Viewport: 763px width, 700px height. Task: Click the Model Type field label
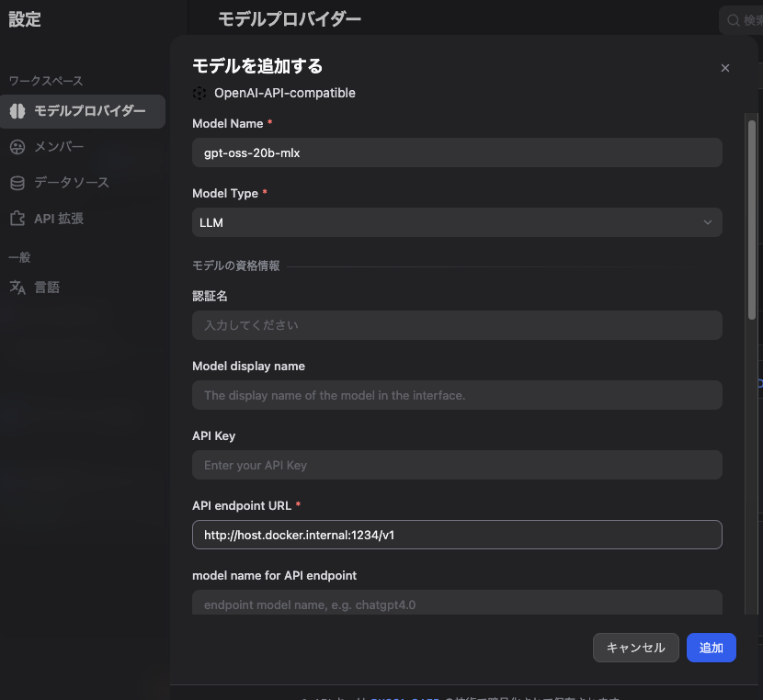pos(225,194)
